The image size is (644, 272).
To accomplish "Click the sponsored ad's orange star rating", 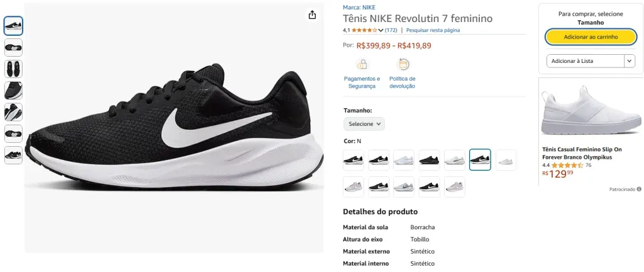I will click(x=567, y=166).
